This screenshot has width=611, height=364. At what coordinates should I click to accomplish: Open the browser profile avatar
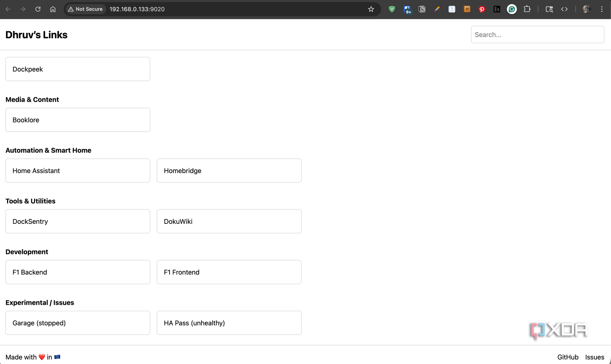(587, 9)
